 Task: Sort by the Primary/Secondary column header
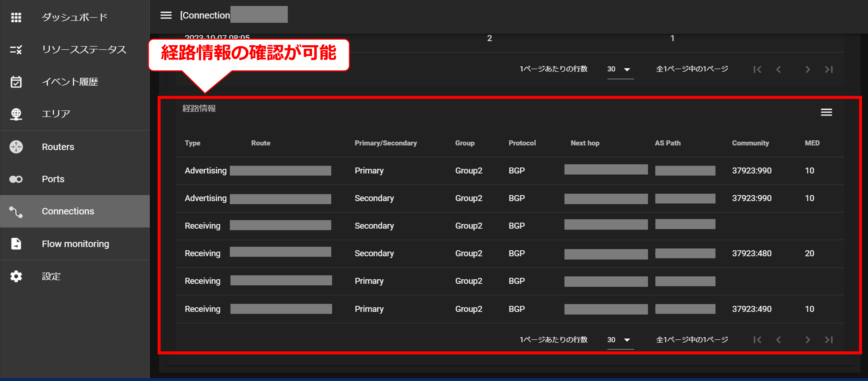[x=386, y=143]
